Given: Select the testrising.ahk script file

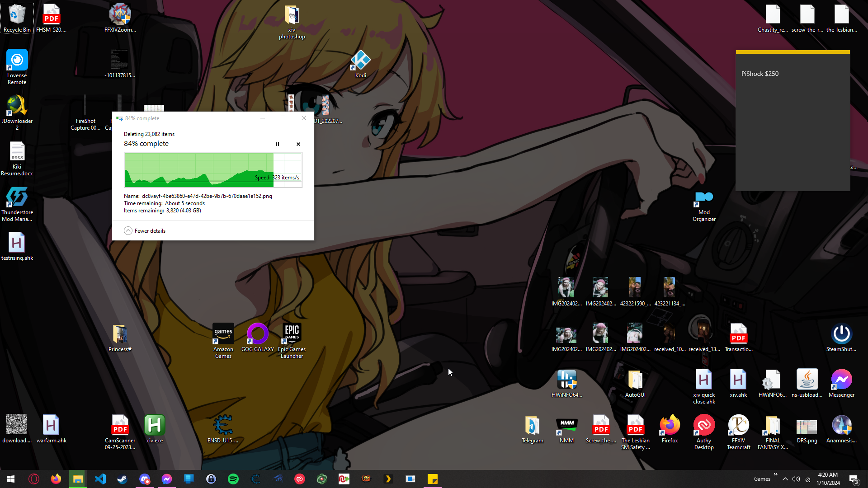Looking at the screenshot, I should click(x=17, y=247).
